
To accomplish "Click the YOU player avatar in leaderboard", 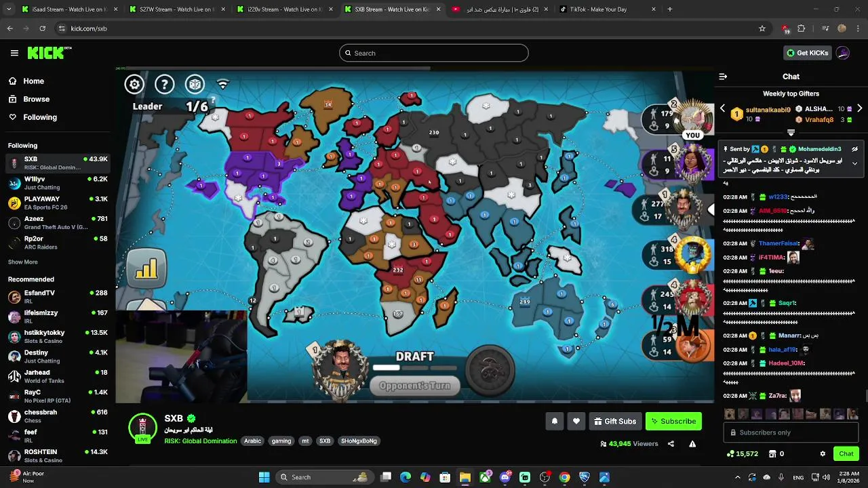I will pyautogui.click(x=693, y=119).
